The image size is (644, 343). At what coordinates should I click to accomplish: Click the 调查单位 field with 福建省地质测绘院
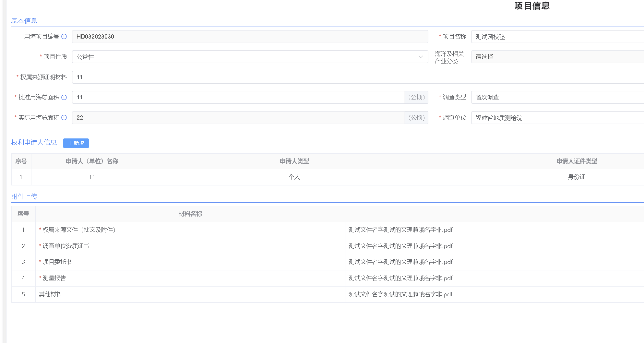pos(557,118)
